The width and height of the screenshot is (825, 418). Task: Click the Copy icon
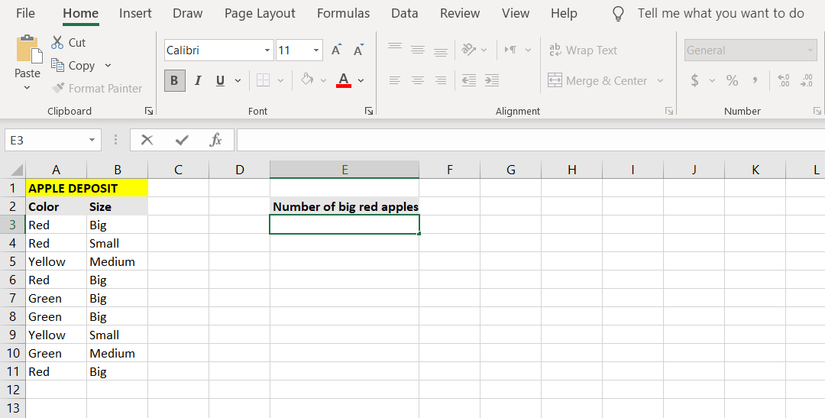[57, 65]
